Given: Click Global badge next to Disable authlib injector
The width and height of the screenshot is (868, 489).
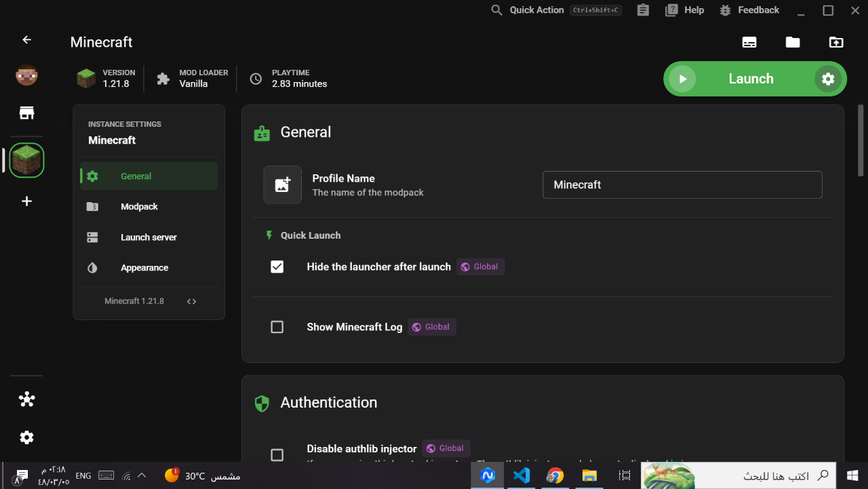Looking at the screenshot, I should click(x=446, y=448).
